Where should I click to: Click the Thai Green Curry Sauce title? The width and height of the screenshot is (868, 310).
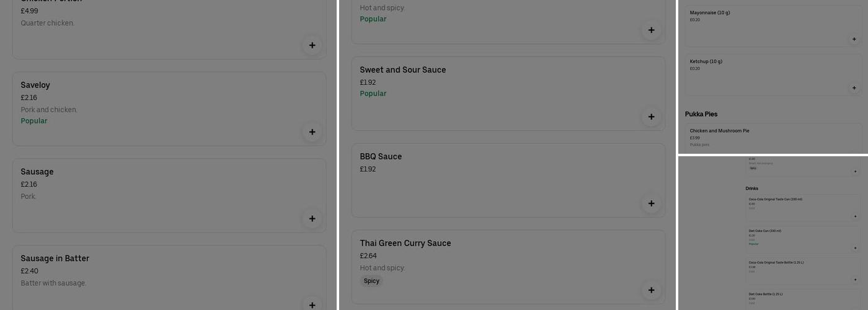(405, 243)
